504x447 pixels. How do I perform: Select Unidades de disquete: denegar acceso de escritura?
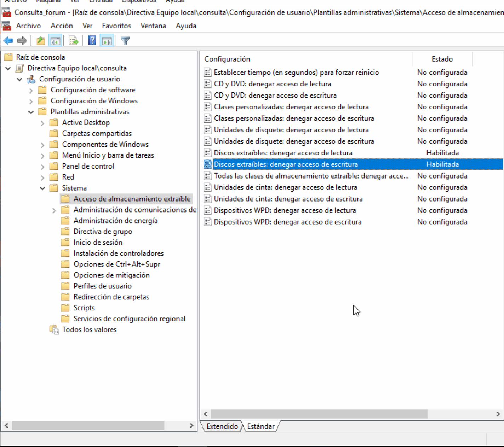click(294, 141)
